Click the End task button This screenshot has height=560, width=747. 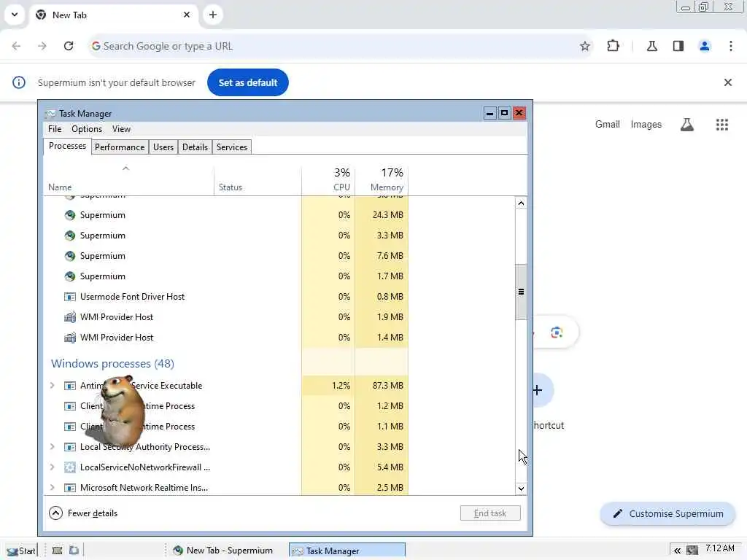click(490, 513)
